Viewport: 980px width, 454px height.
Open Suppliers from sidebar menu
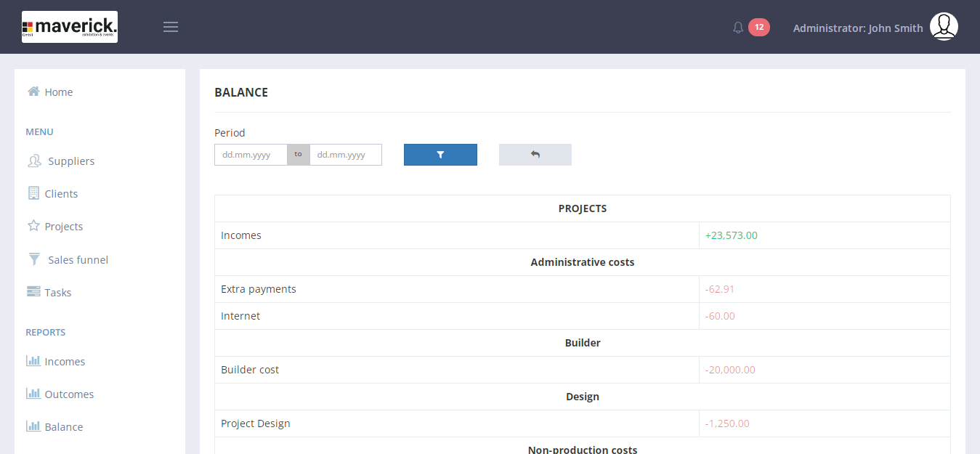[x=71, y=161]
